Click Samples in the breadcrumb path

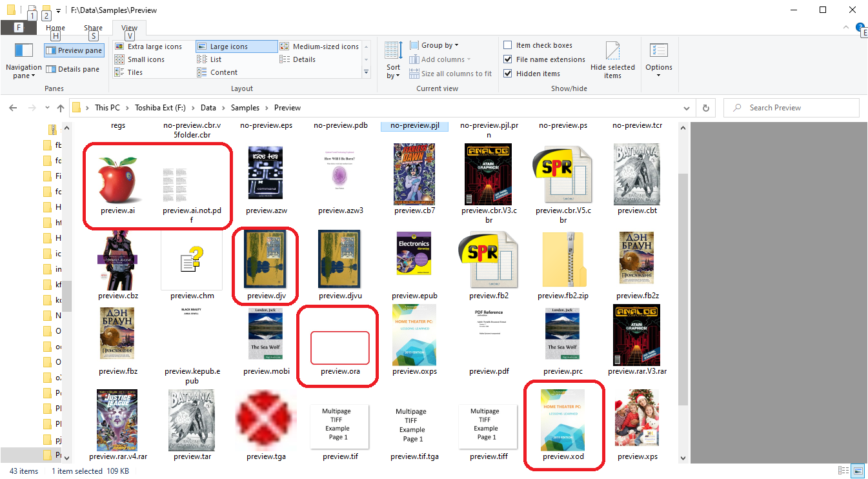pyautogui.click(x=246, y=107)
